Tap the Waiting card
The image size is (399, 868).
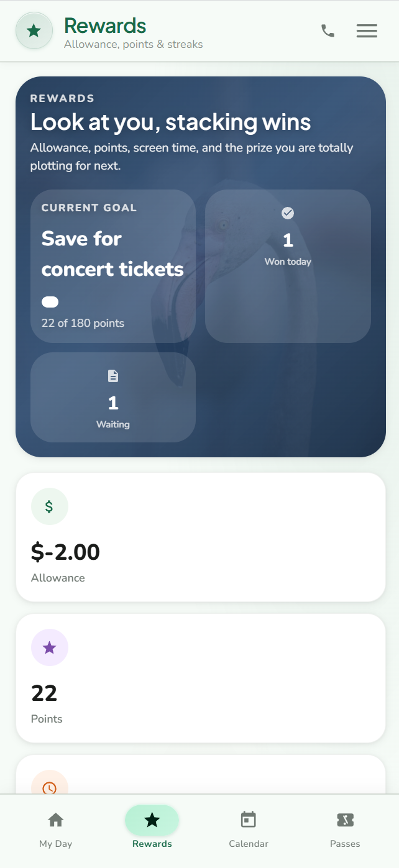click(112, 398)
